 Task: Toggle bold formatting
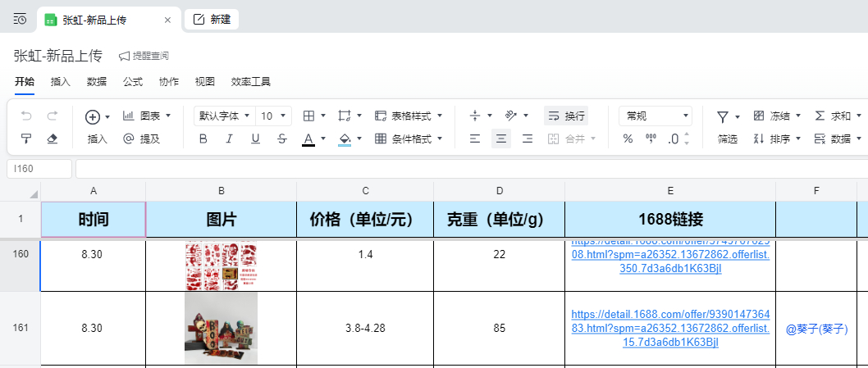click(x=203, y=139)
